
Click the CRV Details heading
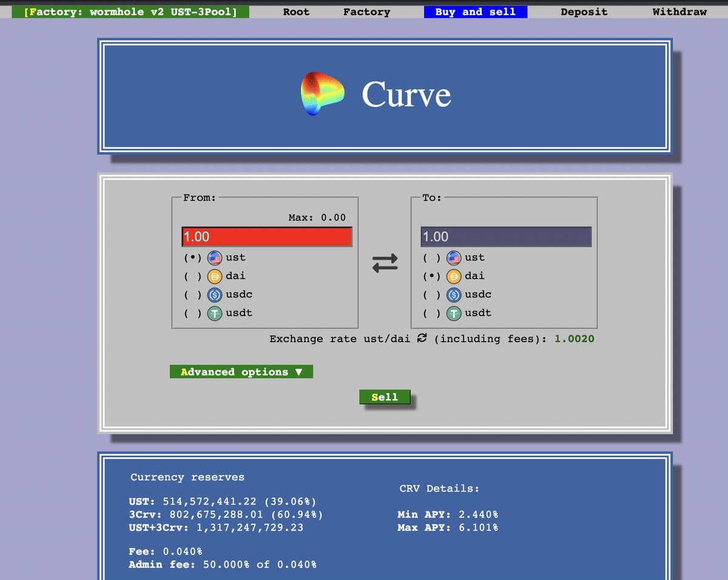click(440, 488)
